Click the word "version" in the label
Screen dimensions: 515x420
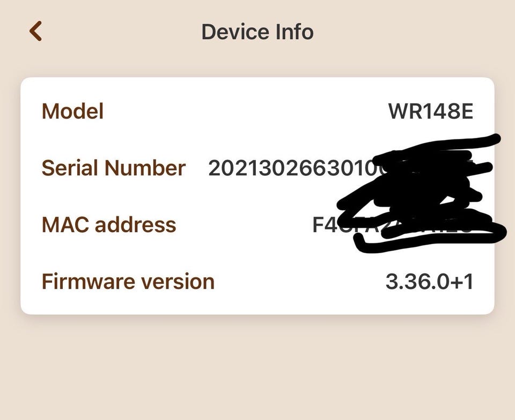pos(183,281)
